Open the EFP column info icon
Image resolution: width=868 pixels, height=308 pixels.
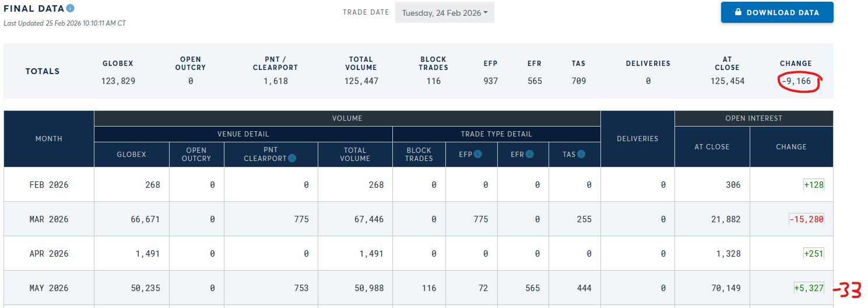[477, 155]
